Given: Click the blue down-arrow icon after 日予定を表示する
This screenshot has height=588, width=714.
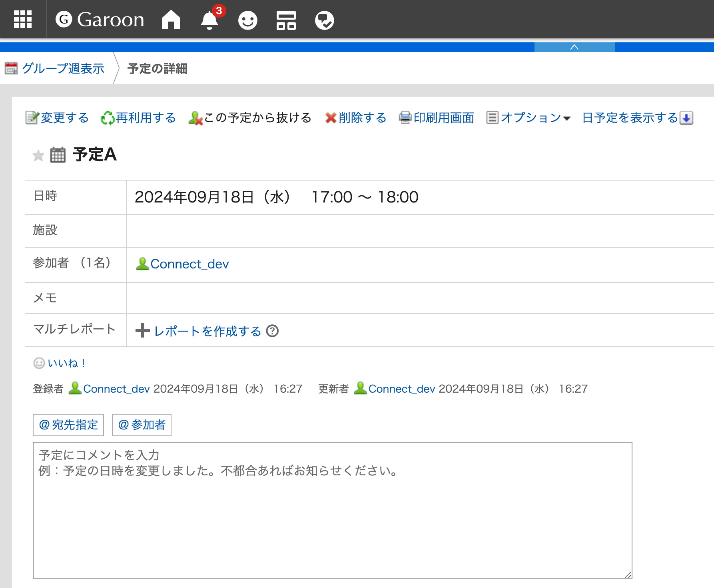Looking at the screenshot, I should pos(686,118).
